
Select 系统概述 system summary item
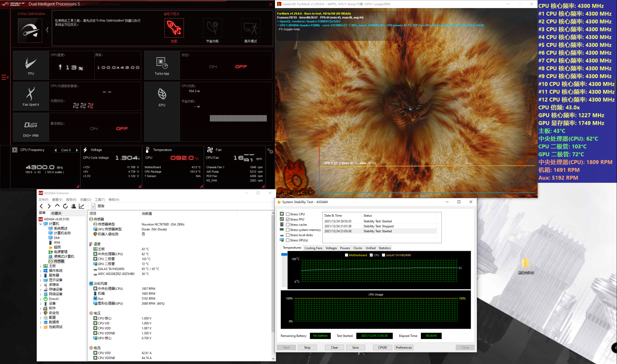click(60, 228)
